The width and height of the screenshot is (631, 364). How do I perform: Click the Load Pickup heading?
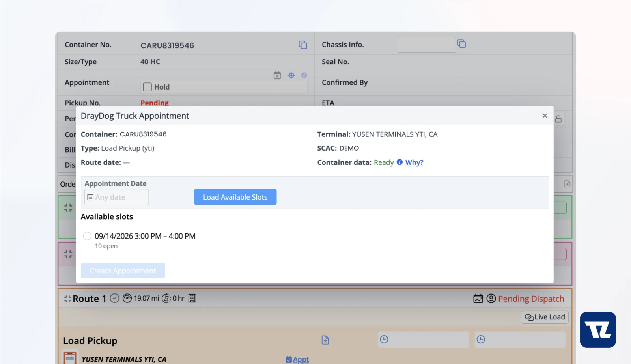(90, 341)
